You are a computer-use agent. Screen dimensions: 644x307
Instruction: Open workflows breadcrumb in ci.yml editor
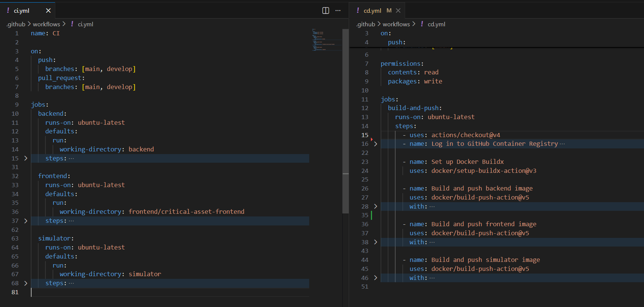(x=46, y=24)
